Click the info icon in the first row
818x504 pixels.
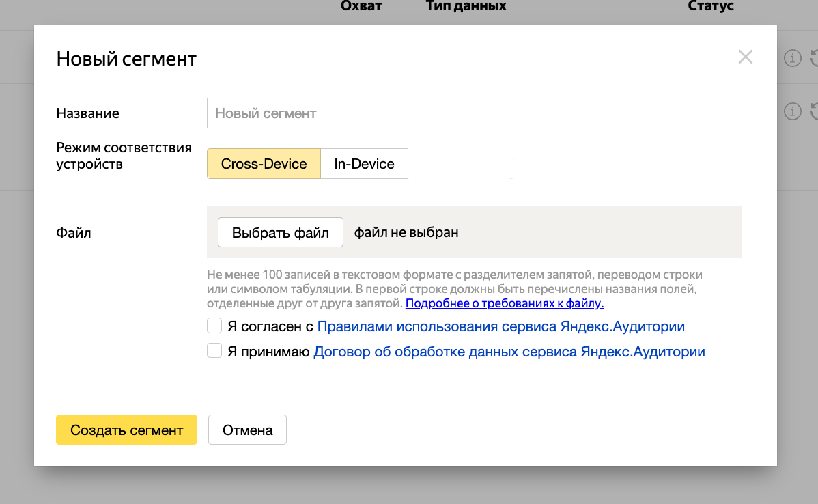point(793,58)
